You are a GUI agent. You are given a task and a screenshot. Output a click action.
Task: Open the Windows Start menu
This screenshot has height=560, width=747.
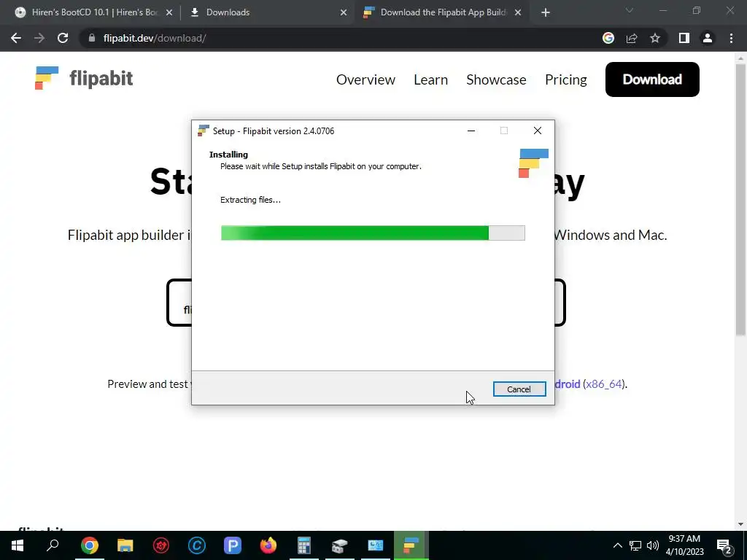(x=18, y=545)
